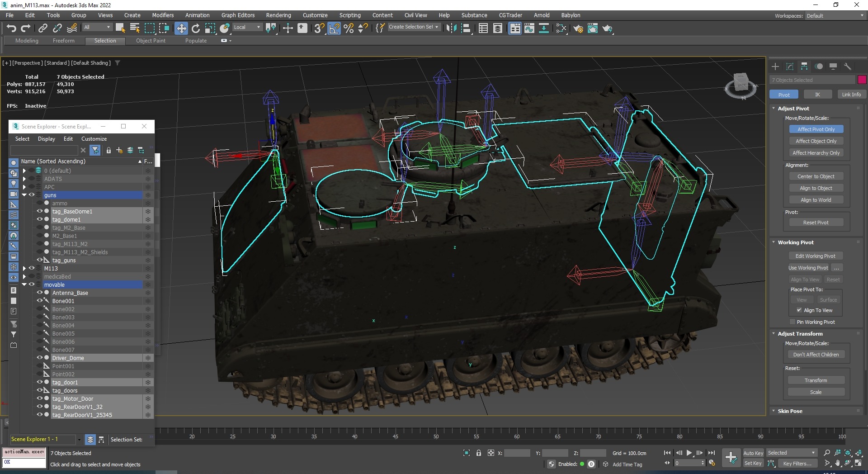868x474 pixels.
Task: Open the Graph Editors menu
Action: 238,15
